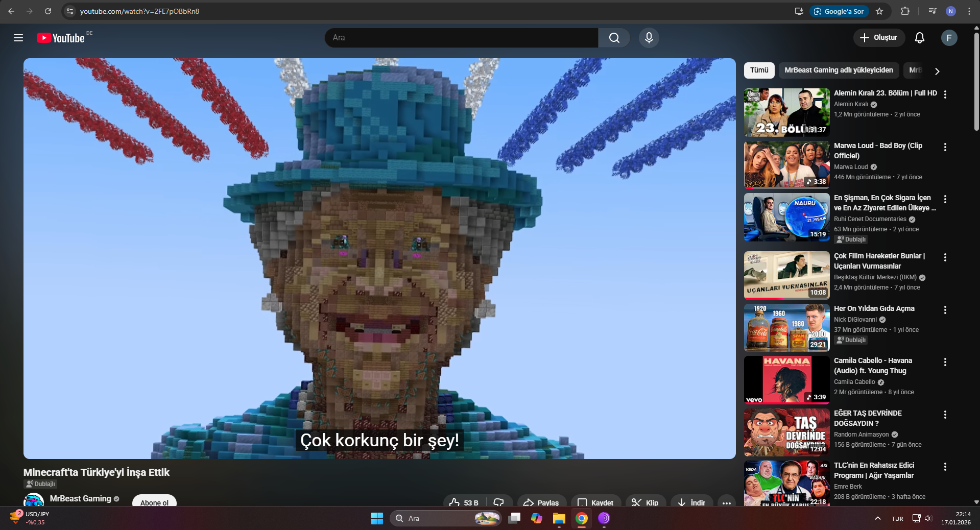
Task: Open the account avatar labeled F
Action: pos(949,38)
